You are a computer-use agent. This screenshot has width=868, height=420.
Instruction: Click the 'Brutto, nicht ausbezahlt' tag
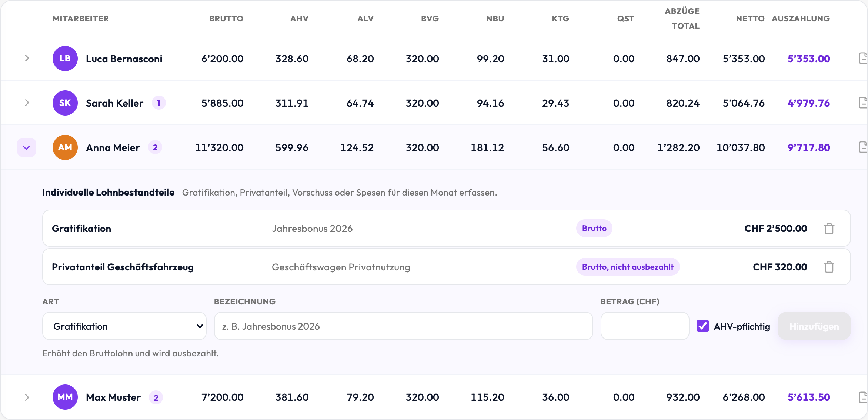pos(628,267)
